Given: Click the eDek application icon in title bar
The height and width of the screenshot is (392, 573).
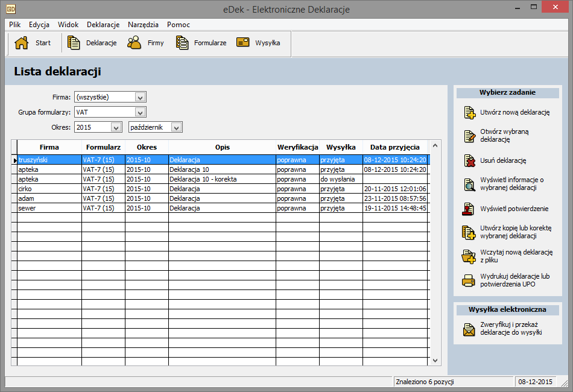Looking at the screenshot, I should 11,9.
